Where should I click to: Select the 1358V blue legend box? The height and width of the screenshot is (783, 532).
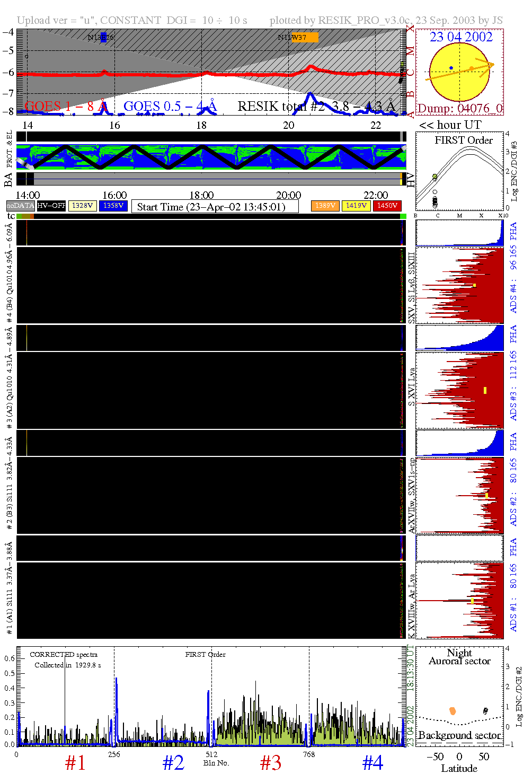point(113,206)
